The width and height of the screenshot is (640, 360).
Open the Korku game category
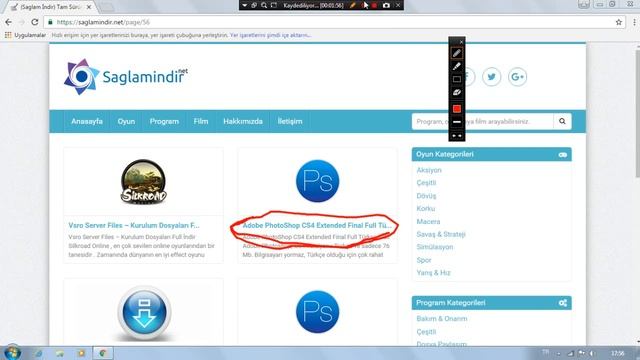(x=426, y=209)
